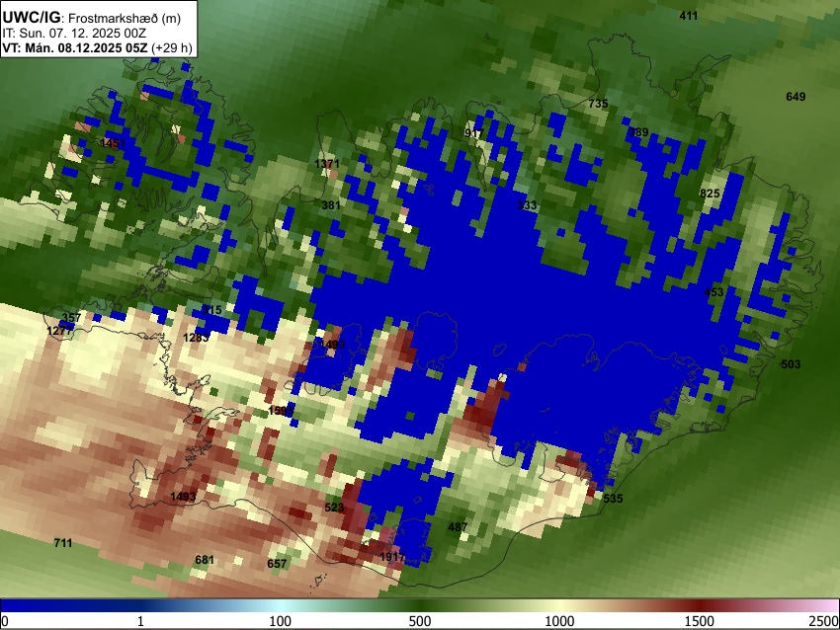Click the map value 1451

point(113,143)
